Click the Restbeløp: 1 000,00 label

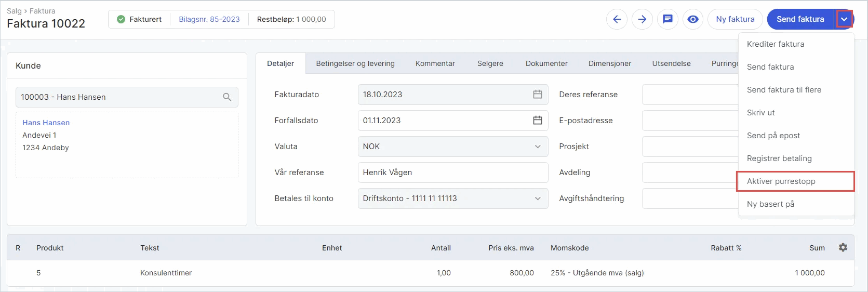click(x=291, y=19)
